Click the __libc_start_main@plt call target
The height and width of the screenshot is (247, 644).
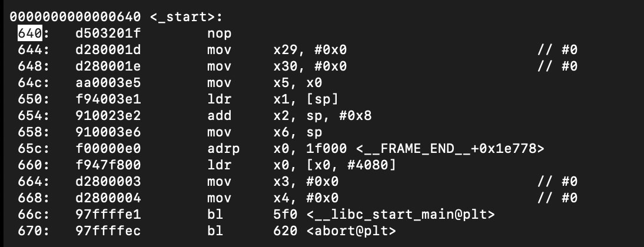click(x=400, y=214)
